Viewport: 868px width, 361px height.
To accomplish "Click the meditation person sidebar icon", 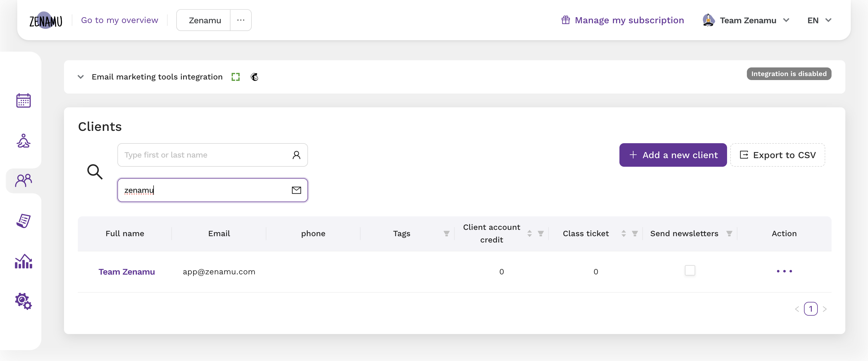I will (24, 141).
